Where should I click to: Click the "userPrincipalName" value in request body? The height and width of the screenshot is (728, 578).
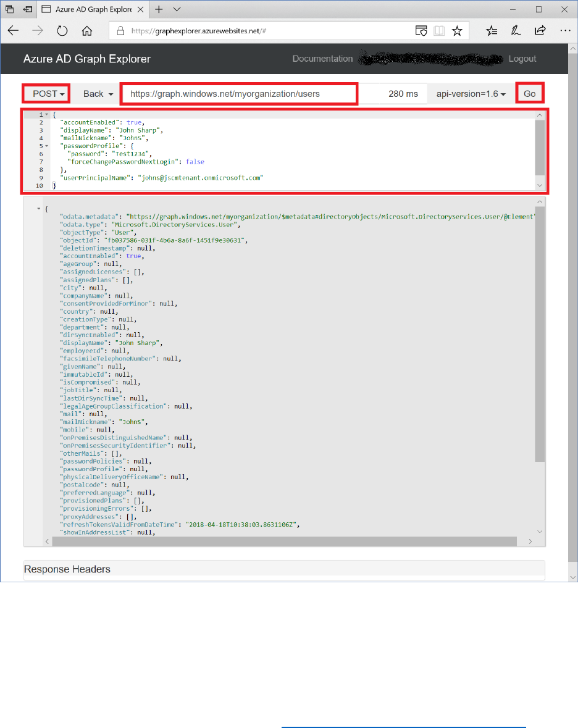tap(201, 178)
